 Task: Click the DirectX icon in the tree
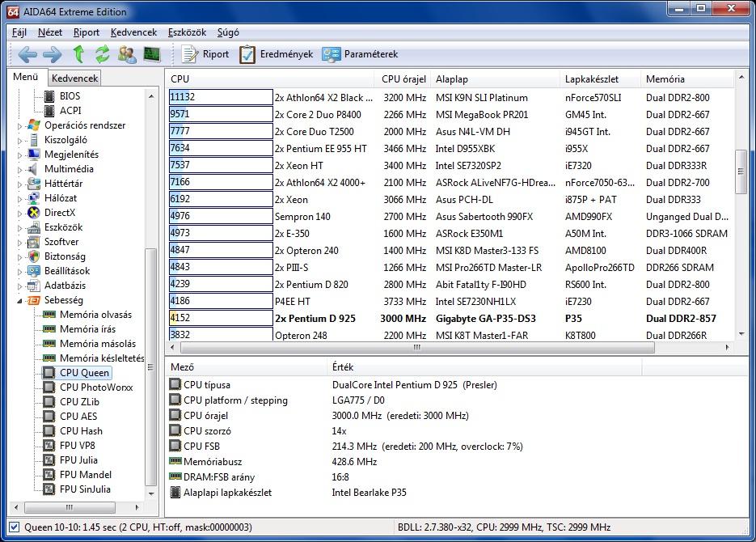click(34, 213)
